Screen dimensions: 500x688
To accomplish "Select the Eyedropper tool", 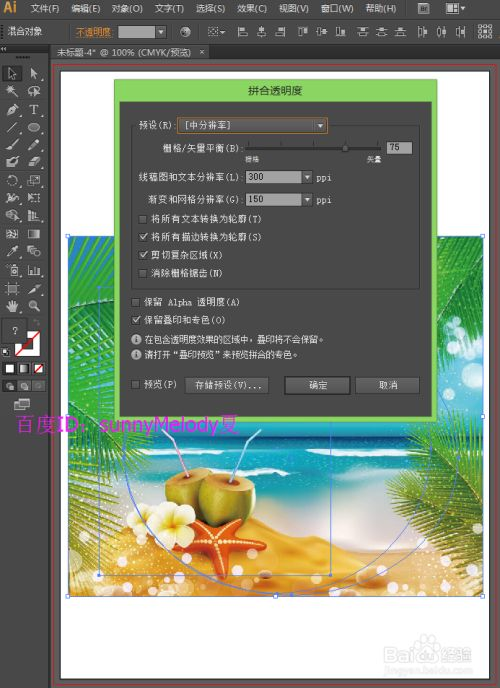I will click(x=12, y=251).
